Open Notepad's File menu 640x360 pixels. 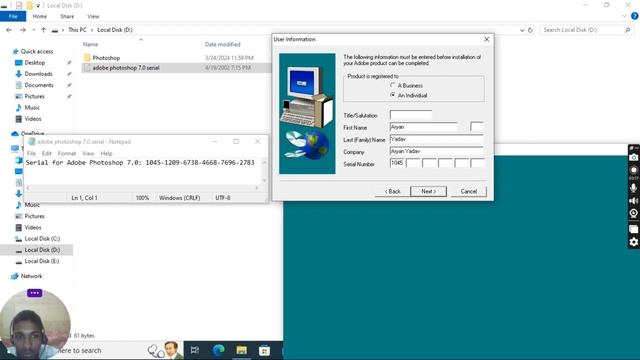31,153
